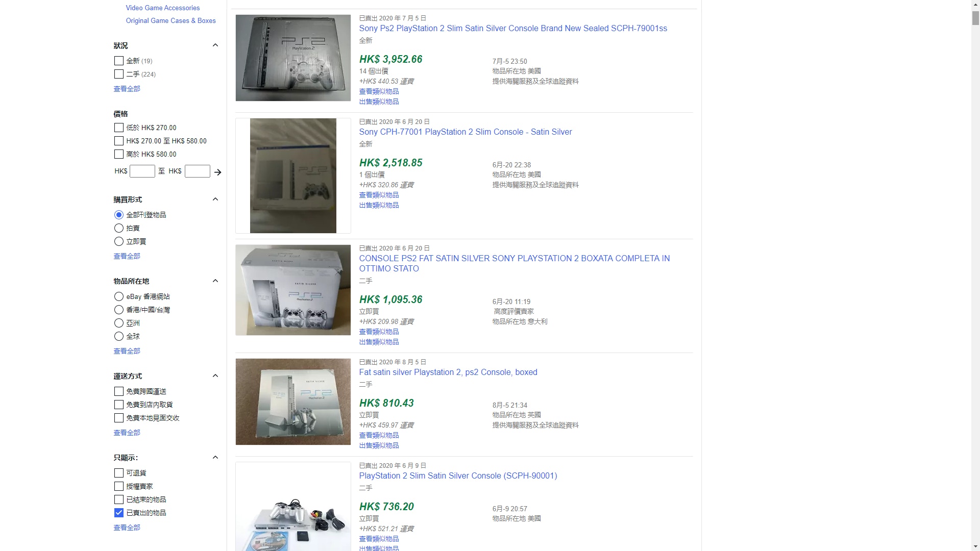Screen dimensions: 980x551
Task: Check the 二手 condition checkbox
Action: point(119,74)
